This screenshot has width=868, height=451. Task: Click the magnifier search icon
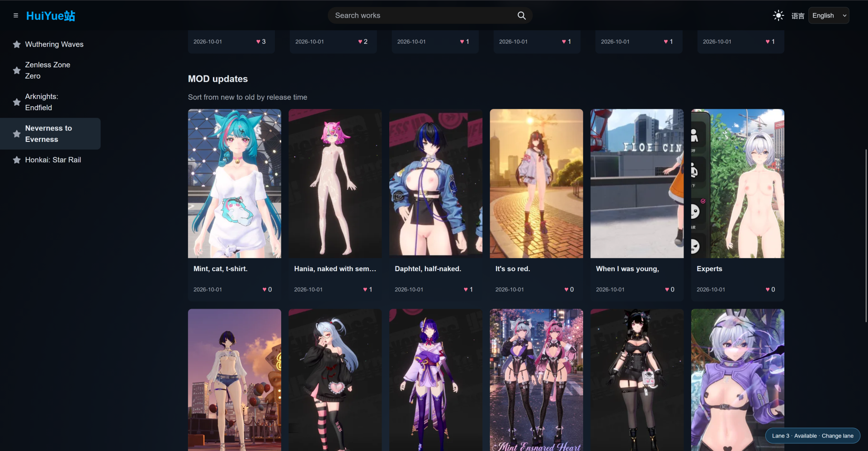(521, 15)
